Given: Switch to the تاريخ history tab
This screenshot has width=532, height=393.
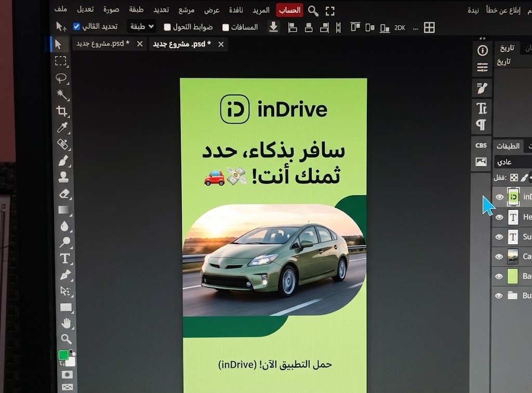Looking at the screenshot, I should 507,48.
